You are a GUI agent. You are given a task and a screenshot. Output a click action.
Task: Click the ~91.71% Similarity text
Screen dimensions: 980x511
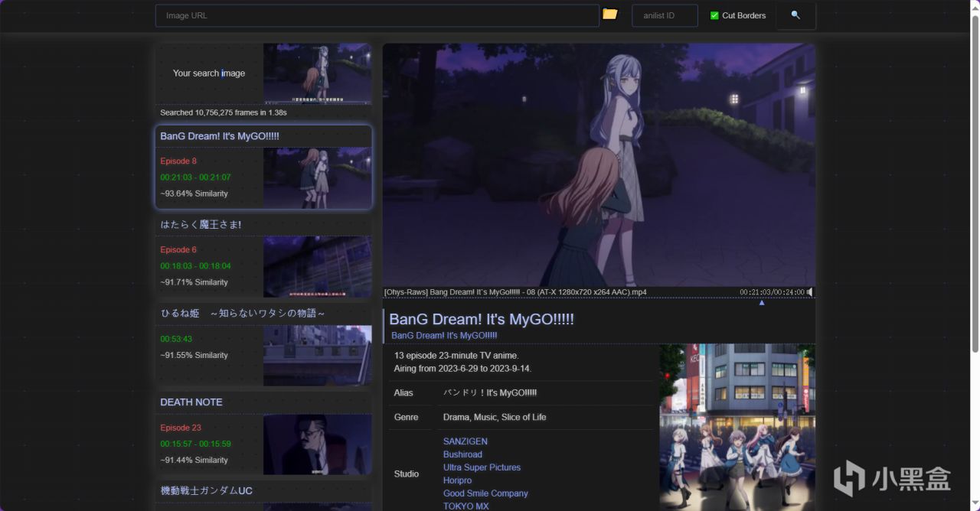pos(194,282)
